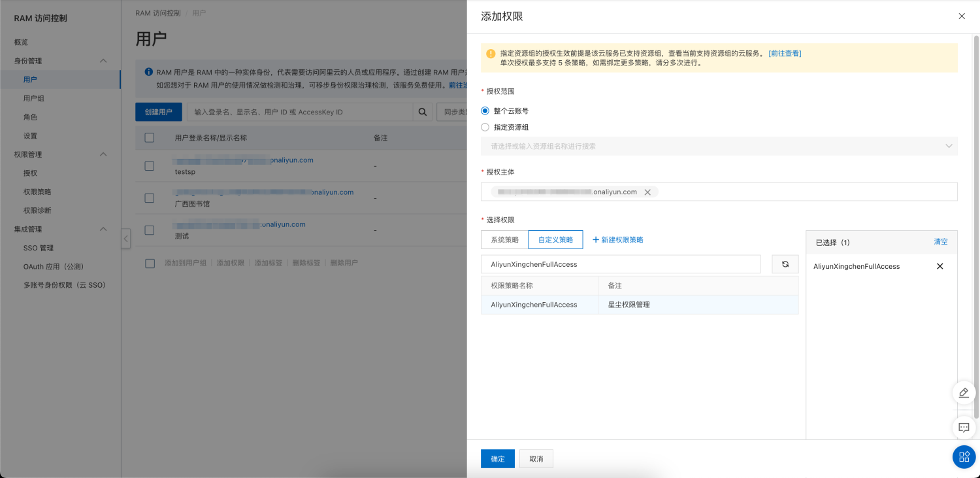Open 角色 in sidebar
The height and width of the screenshot is (478, 980).
(30, 117)
